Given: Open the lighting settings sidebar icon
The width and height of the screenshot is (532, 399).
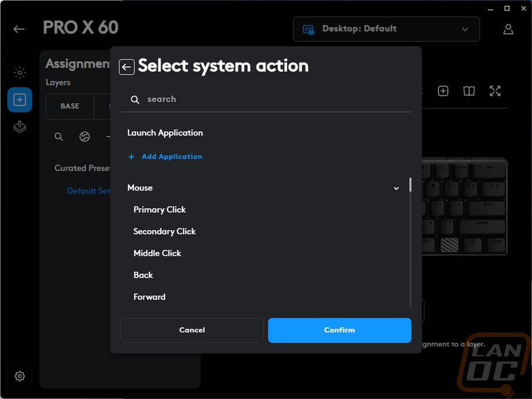Looking at the screenshot, I should click(20, 72).
